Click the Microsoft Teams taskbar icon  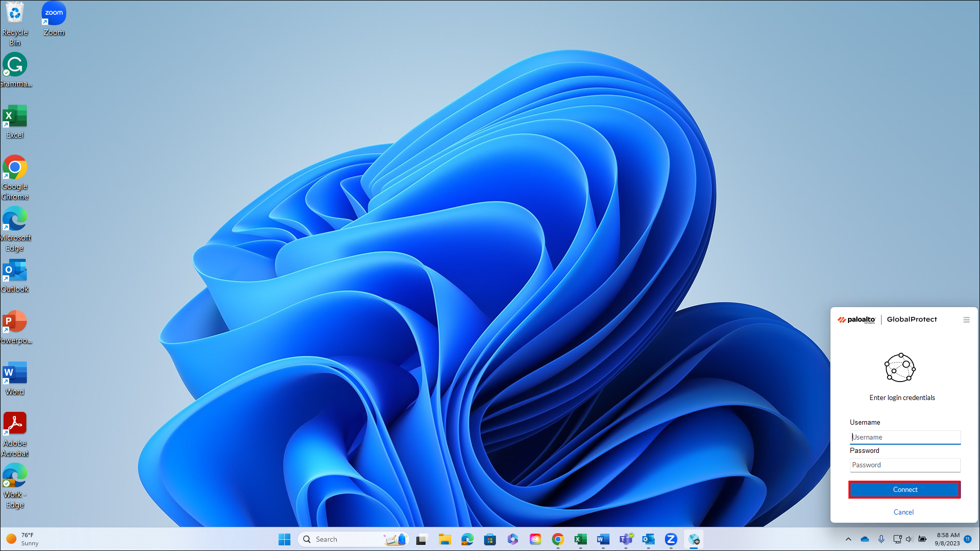coord(625,539)
